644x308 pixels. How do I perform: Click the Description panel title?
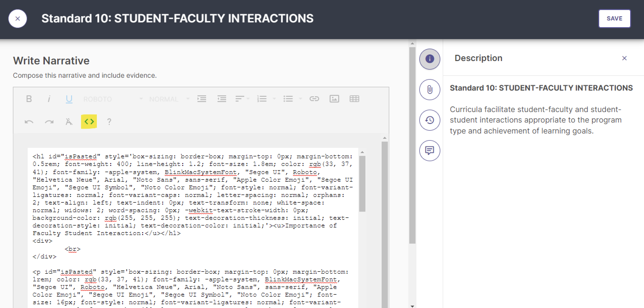(478, 58)
